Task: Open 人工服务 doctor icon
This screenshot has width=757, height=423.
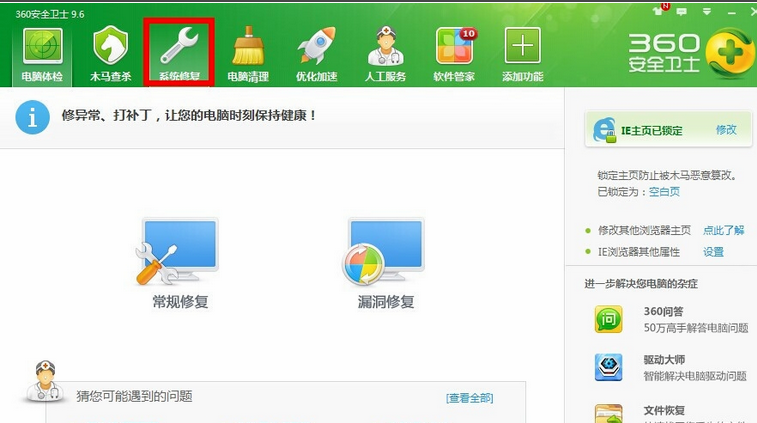Action: pyautogui.click(x=385, y=46)
